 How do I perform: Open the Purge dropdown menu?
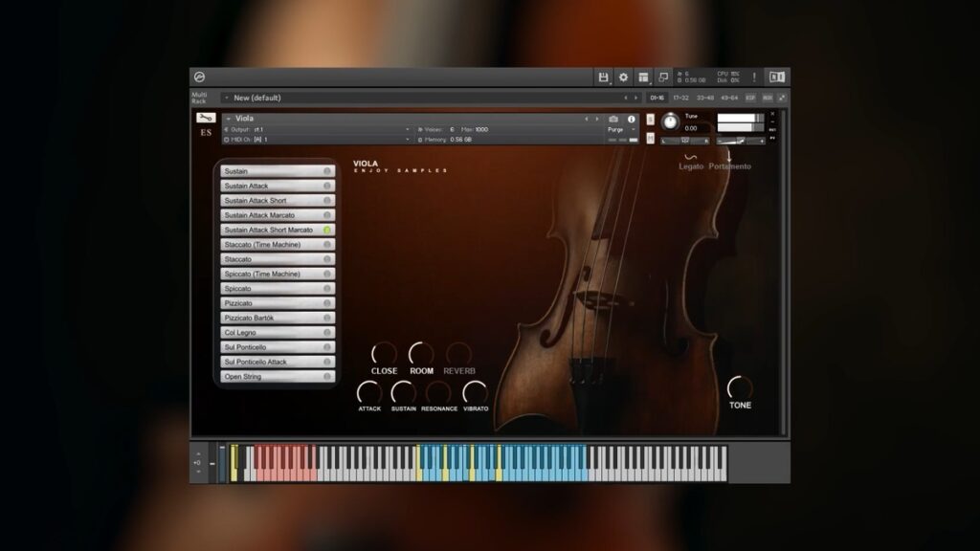(x=621, y=129)
